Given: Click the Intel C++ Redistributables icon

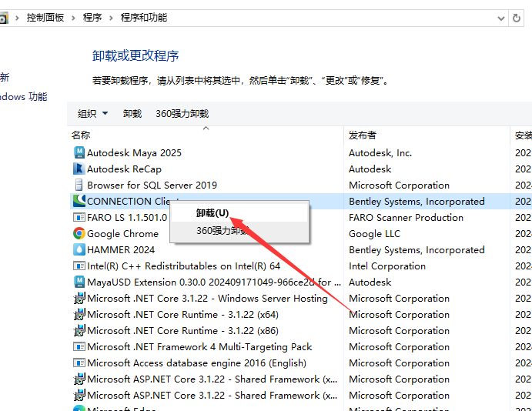Looking at the screenshot, I should tap(79, 266).
